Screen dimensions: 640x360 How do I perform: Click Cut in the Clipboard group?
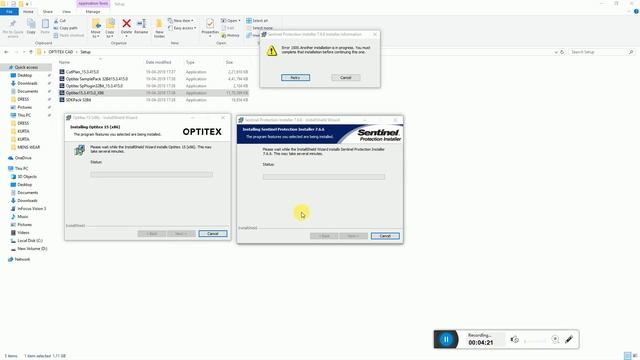[x=60, y=20]
